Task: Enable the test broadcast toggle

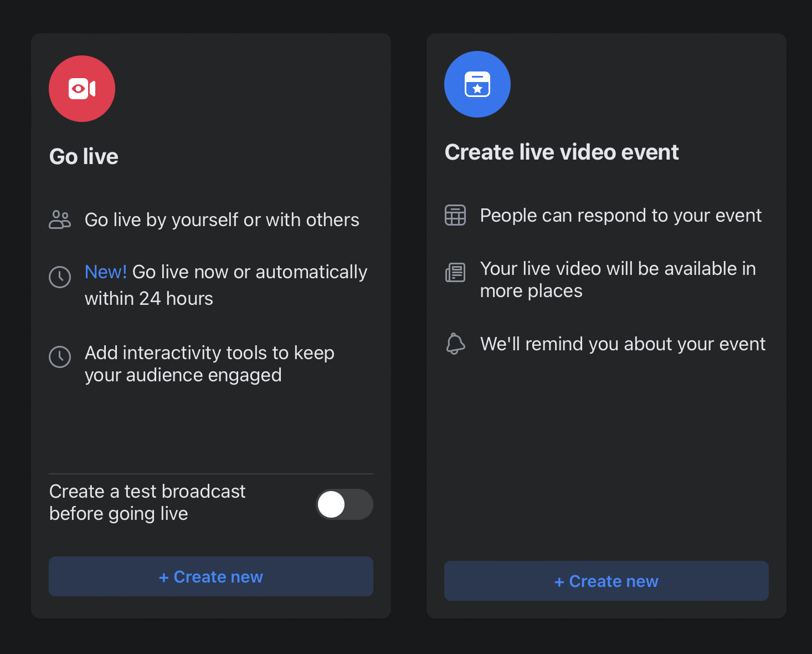Action: (x=345, y=504)
